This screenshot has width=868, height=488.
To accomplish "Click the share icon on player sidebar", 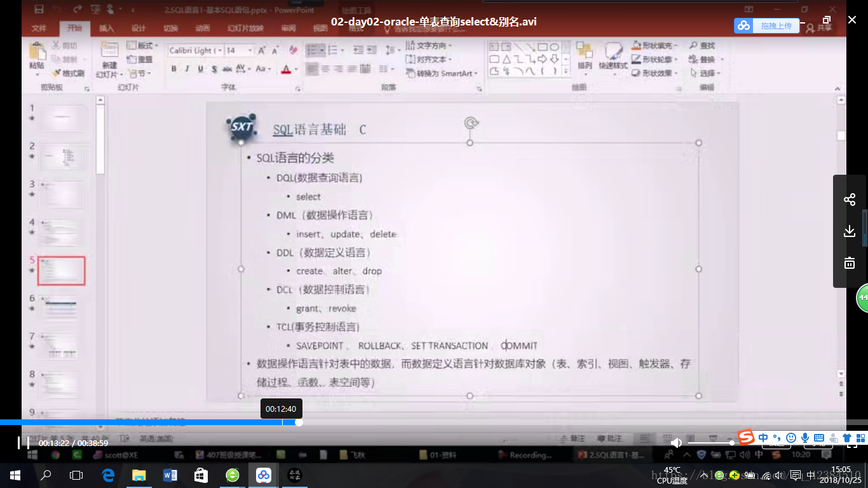I will (x=850, y=200).
